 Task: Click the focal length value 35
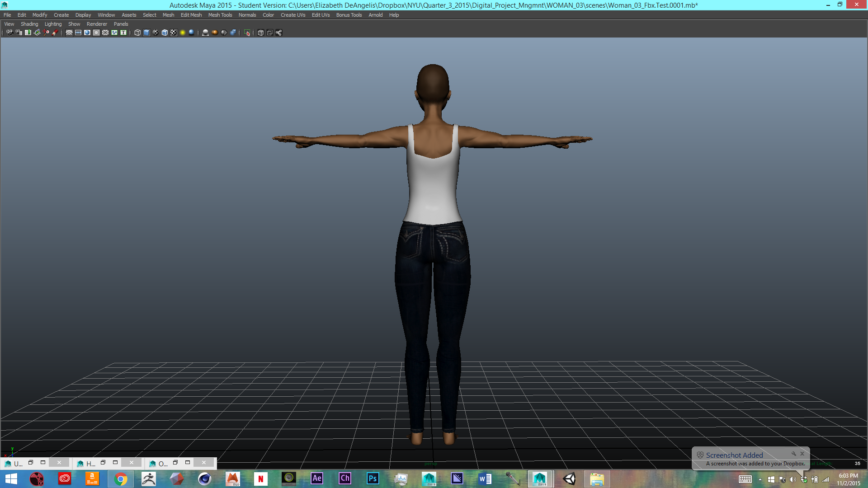857,464
